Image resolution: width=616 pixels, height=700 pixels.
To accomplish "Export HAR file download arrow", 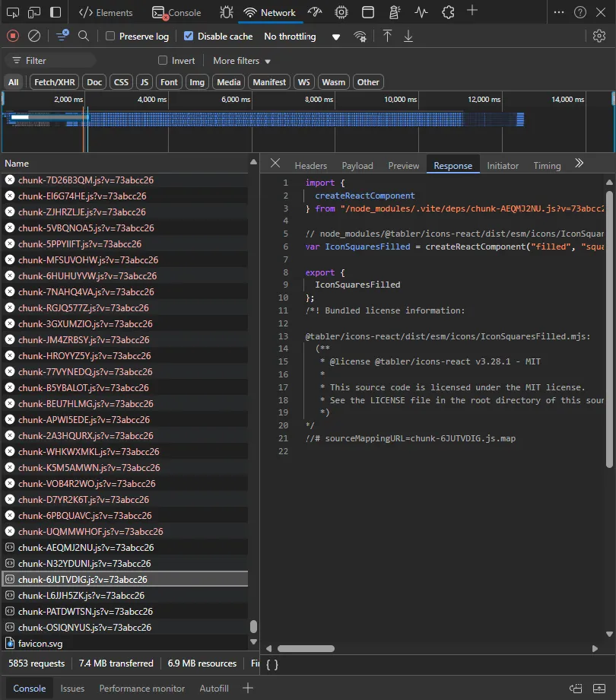I will (x=408, y=36).
